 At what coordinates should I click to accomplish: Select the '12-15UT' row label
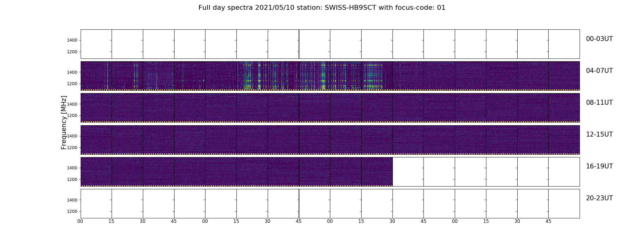point(599,134)
